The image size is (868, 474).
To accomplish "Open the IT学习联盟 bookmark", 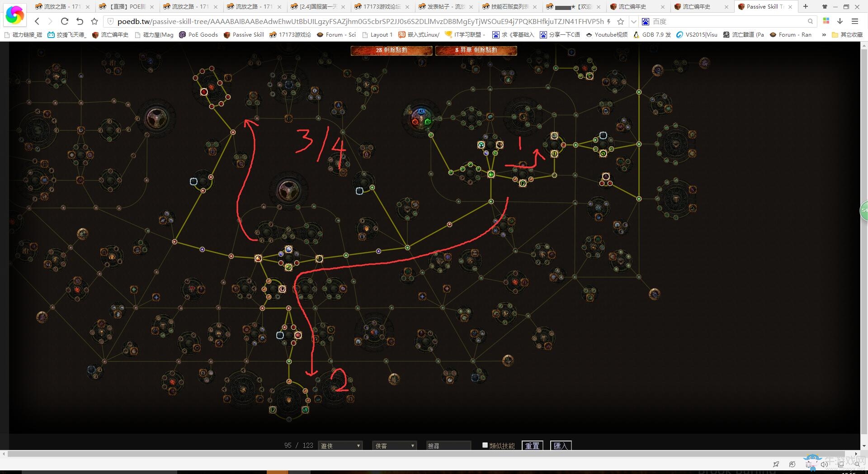I will [x=465, y=35].
